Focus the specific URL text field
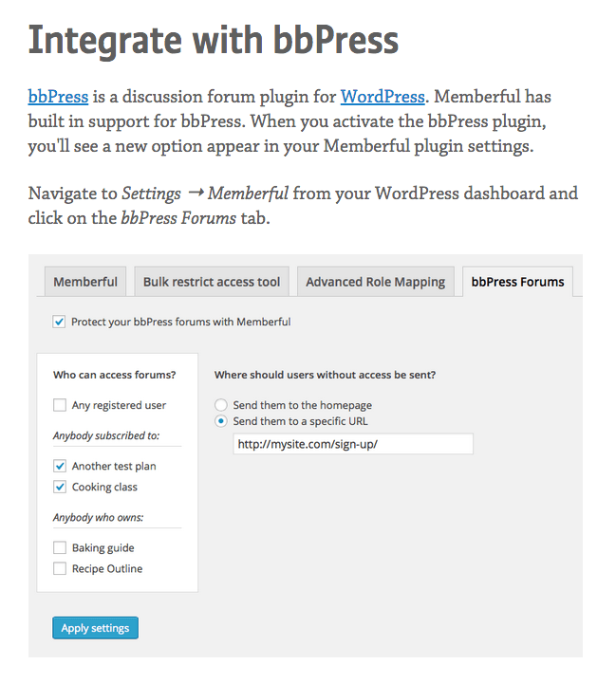The height and width of the screenshot is (683, 616). (x=352, y=444)
